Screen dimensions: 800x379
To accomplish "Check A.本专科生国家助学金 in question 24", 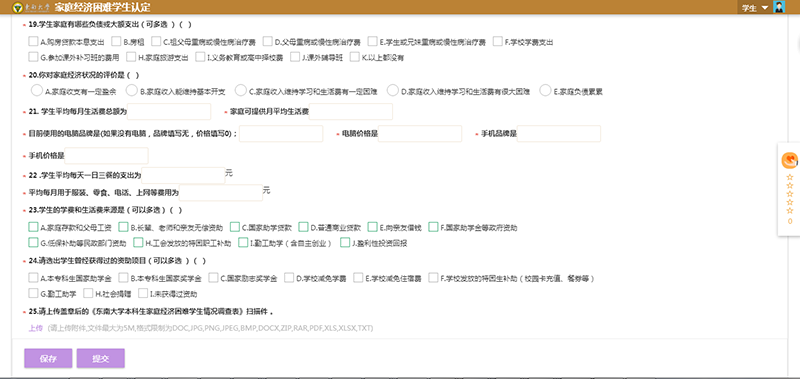I will (33, 278).
